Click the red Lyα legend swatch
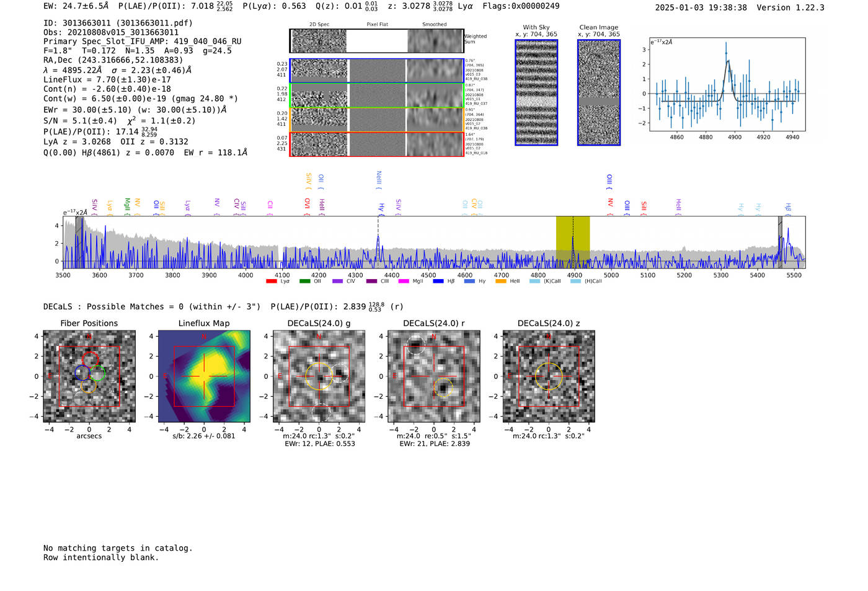868x591 pixels. pyautogui.click(x=271, y=281)
